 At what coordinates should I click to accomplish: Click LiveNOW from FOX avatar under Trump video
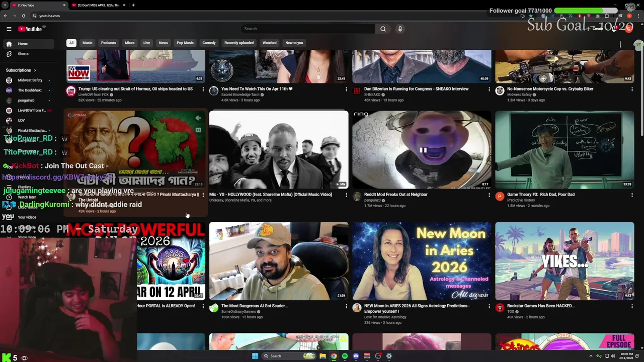coord(71,91)
